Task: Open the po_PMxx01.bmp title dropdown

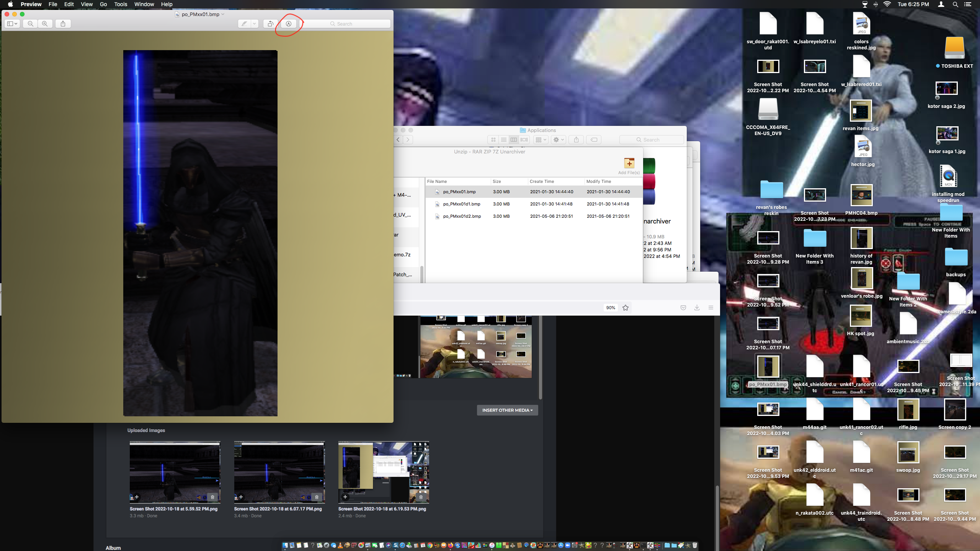Action: click(223, 14)
